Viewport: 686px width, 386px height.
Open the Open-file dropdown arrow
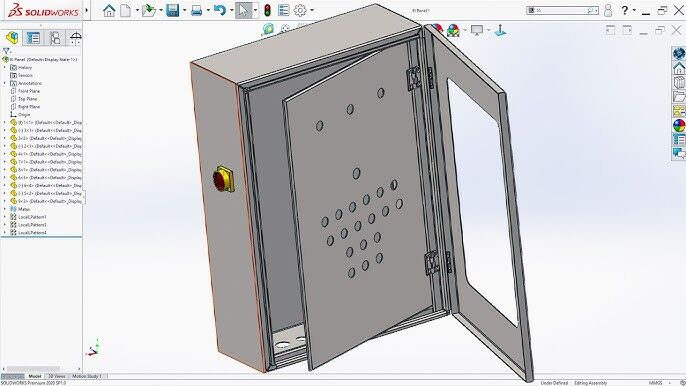[x=161, y=10]
